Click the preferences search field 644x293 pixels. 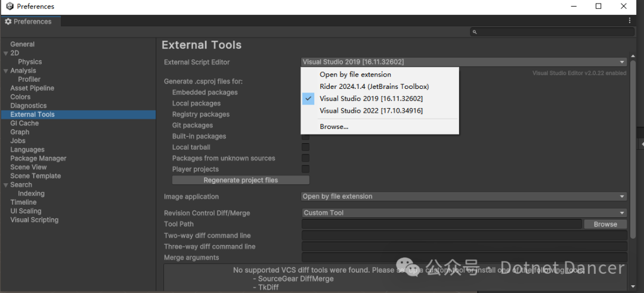click(552, 32)
